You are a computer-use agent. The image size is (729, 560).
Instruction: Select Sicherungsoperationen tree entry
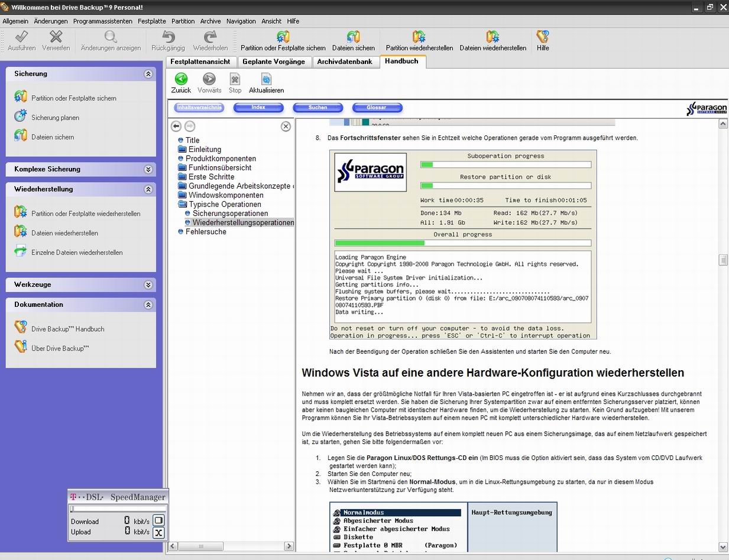pyautogui.click(x=230, y=213)
